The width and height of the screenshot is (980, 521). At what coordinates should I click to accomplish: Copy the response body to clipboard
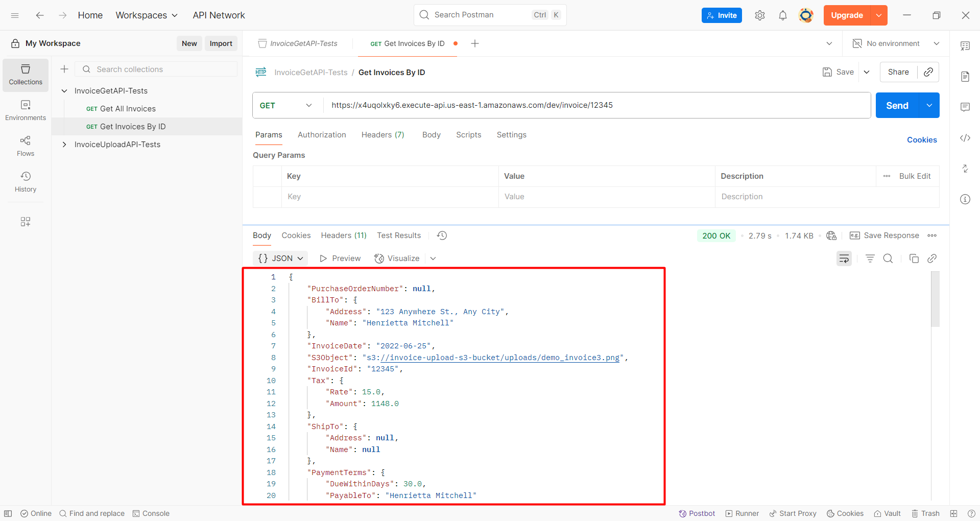click(x=914, y=258)
